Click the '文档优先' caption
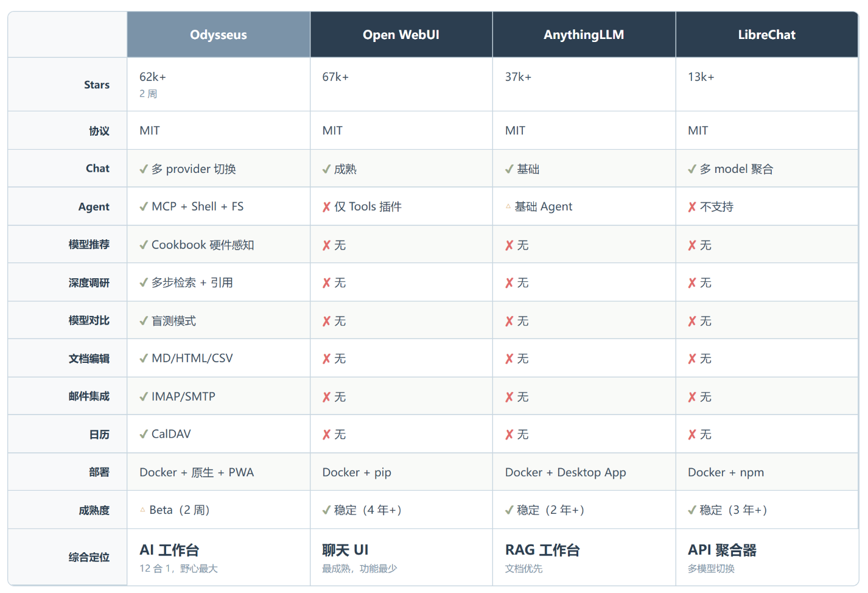The width and height of the screenshot is (868, 593). click(523, 569)
